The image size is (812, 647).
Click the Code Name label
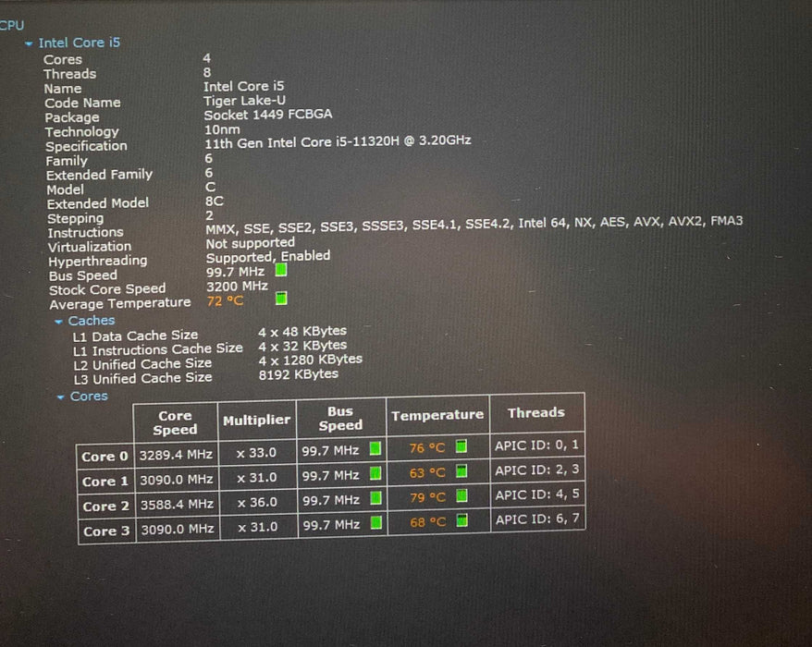(x=82, y=103)
